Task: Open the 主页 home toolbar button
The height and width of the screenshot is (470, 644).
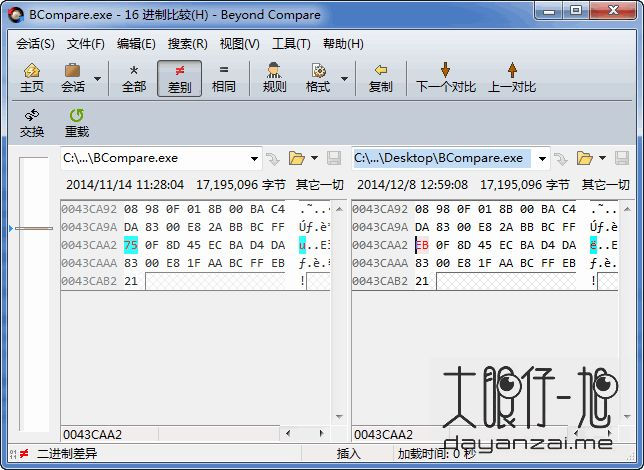Action: pos(32,78)
